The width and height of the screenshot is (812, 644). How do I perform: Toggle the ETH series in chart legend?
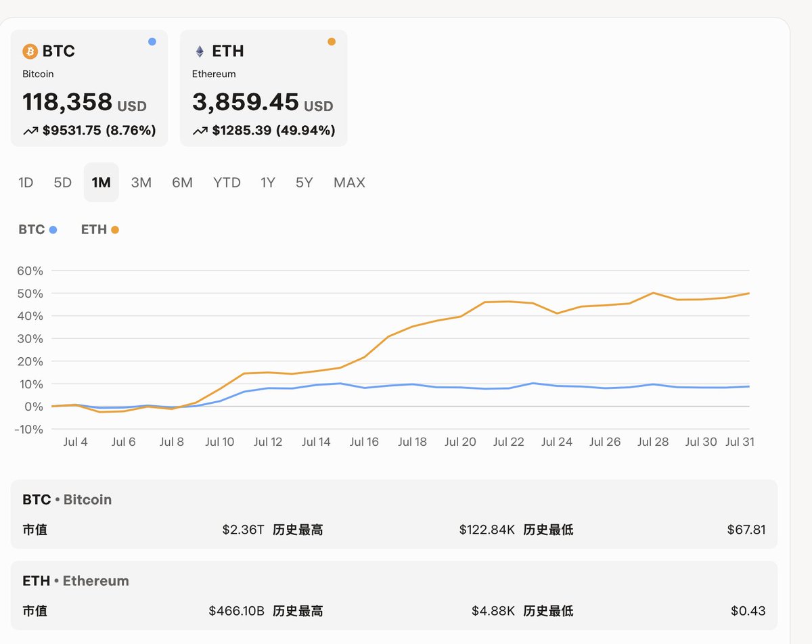tap(100, 229)
